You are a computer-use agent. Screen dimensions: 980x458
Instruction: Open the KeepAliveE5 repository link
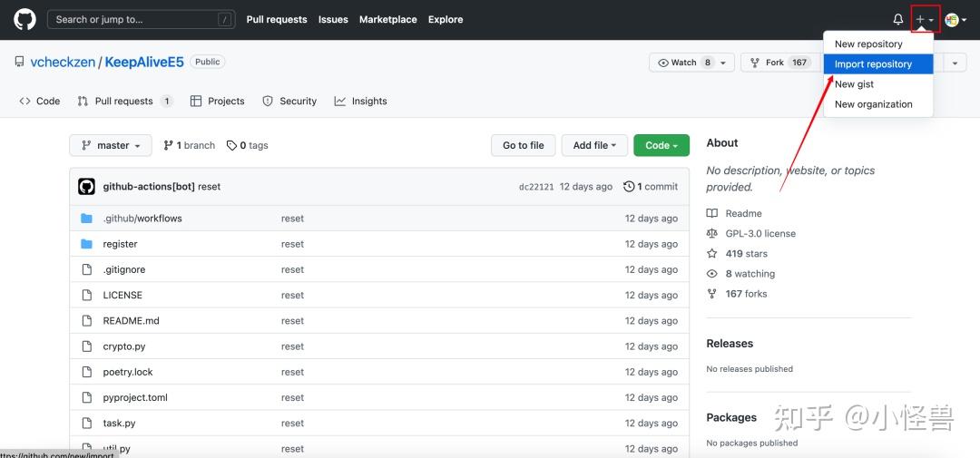pyautogui.click(x=144, y=62)
